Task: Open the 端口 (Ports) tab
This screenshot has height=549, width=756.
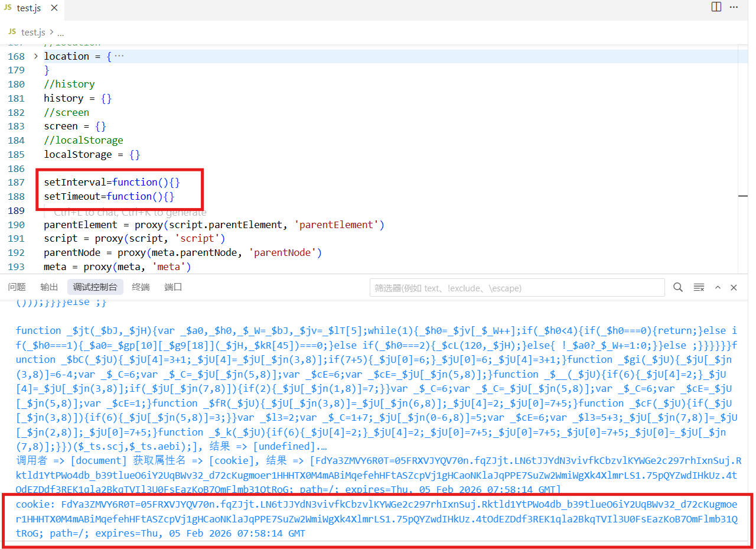Action: pyautogui.click(x=173, y=287)
